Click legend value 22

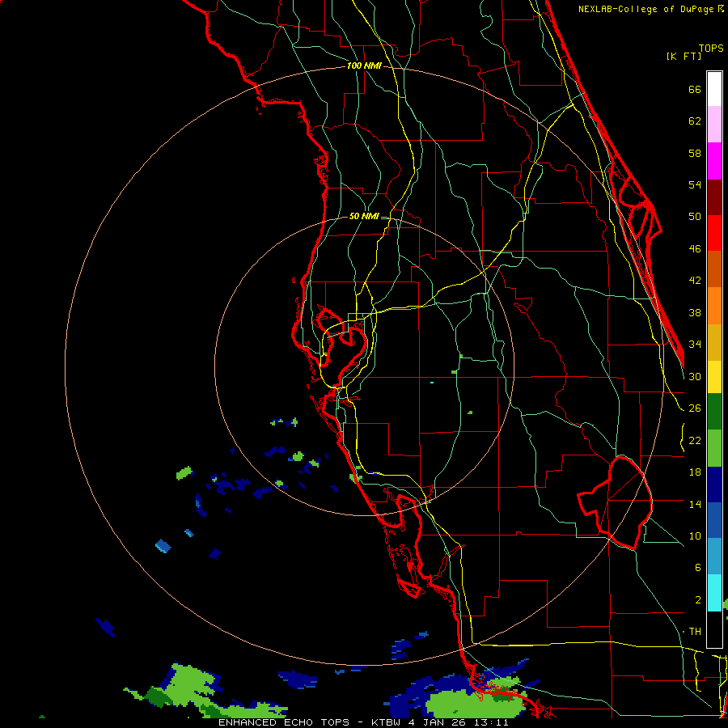695,440
